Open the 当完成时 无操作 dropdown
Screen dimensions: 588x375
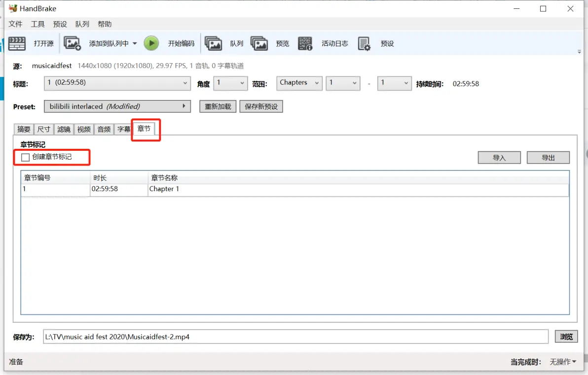(x=563, y=362)
